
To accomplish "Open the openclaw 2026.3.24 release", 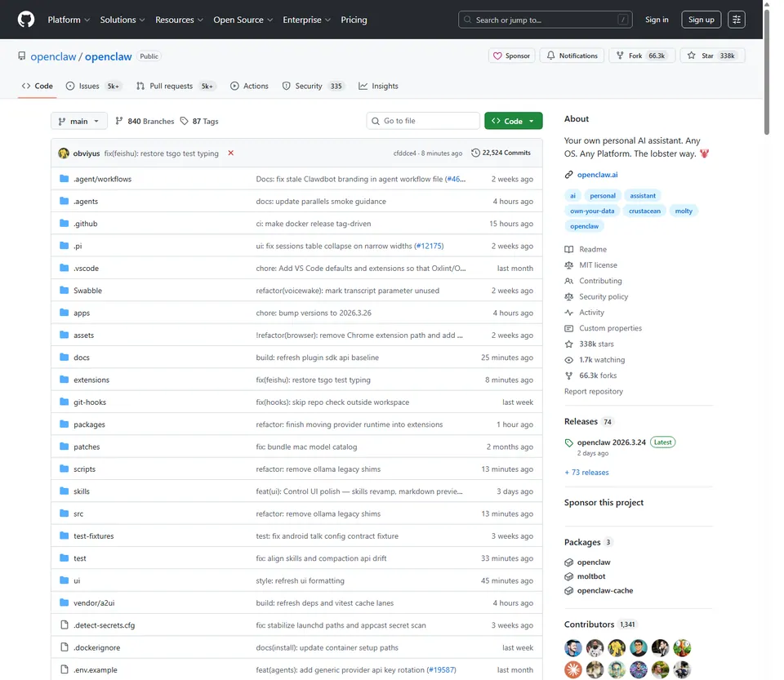I will (611, 442).
